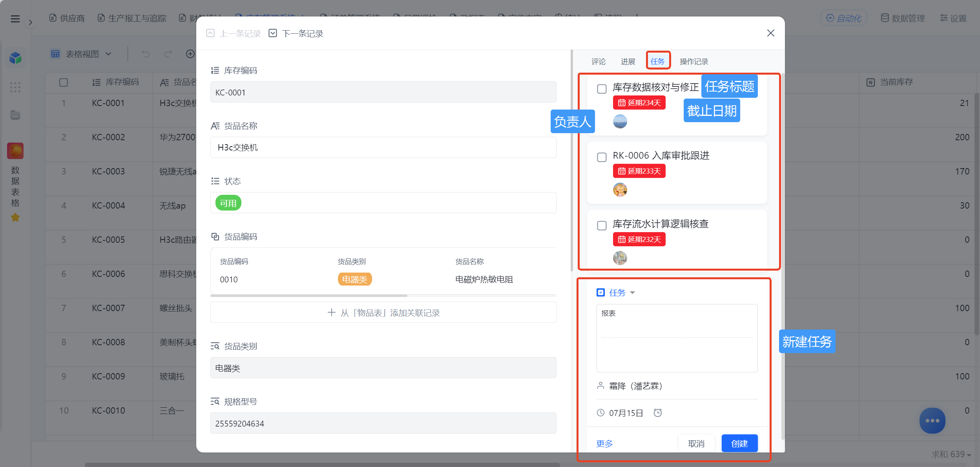
Task: Click the KC-0009 cell in the table
Action: 108,376
